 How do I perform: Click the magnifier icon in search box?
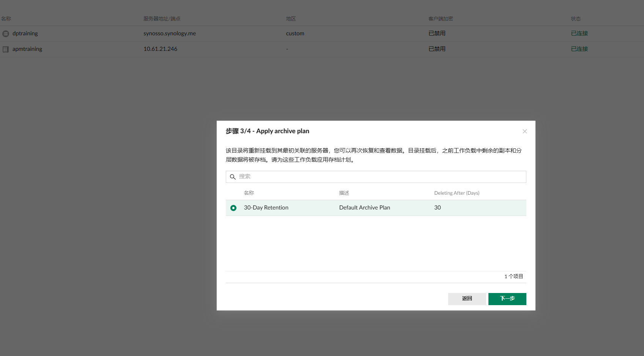click(233, 177)
